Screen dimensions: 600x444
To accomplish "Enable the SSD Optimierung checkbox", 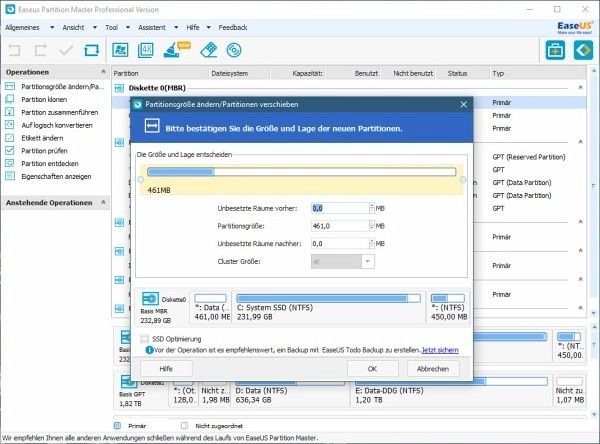I will click(x=145, y=339).
